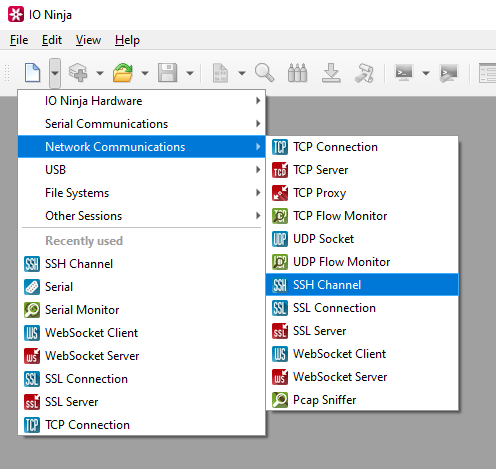Viewport: 496px width, 469px height.
Task: Open recently used TCP Connection
Action: click(142, 425)
